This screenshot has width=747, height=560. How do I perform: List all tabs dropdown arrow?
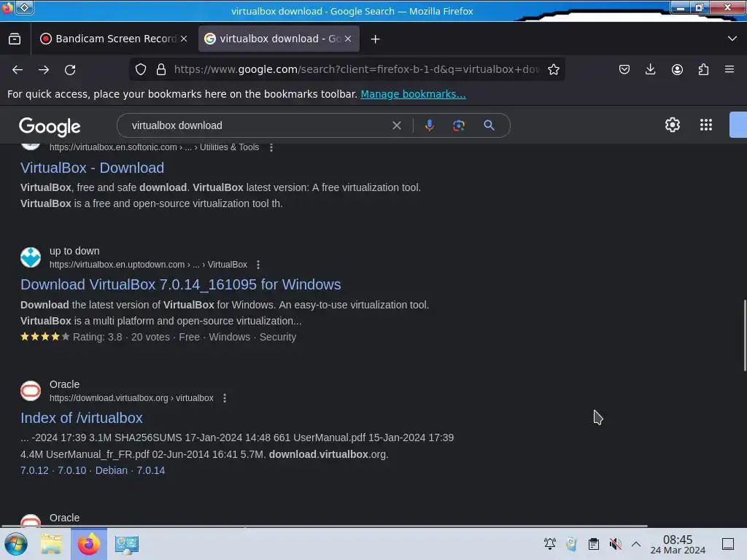pos(732,39)
